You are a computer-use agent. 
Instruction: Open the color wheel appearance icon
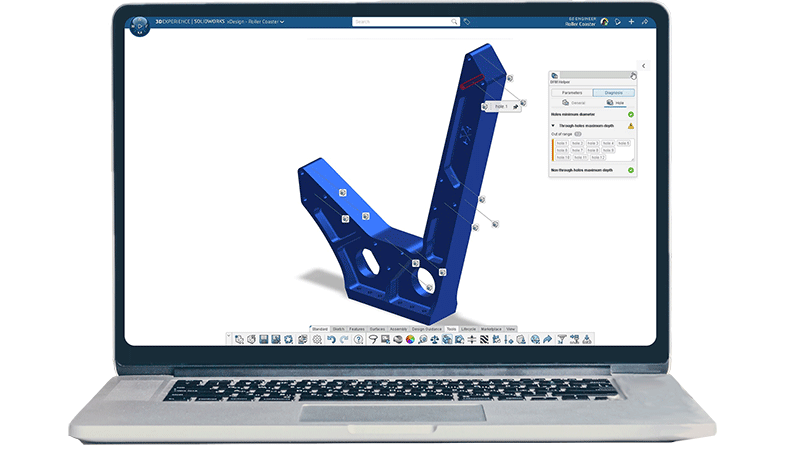click(x=410, y=339)
